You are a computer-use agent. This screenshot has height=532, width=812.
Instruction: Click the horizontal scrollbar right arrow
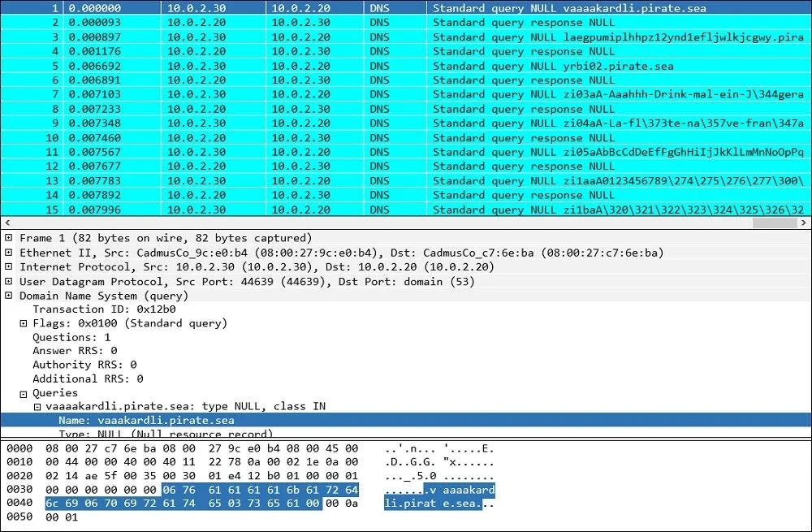tap(804, 223)
